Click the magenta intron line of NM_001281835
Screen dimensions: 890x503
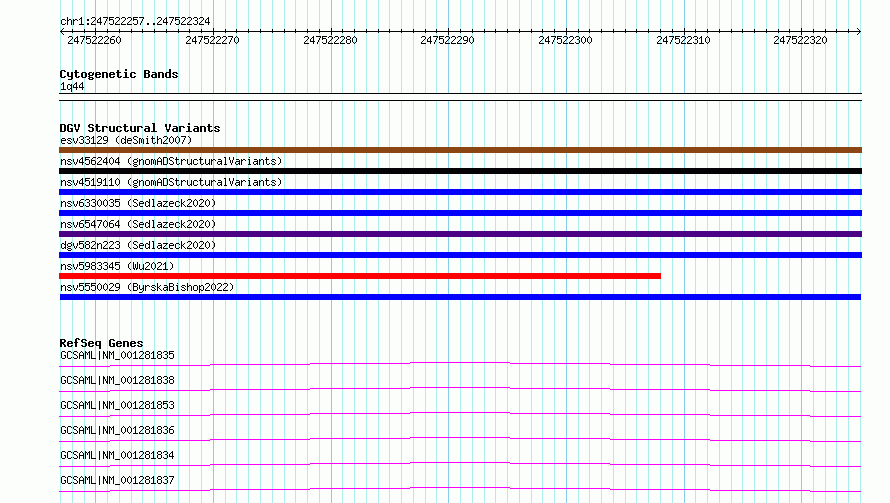click(x=460, y=362)
